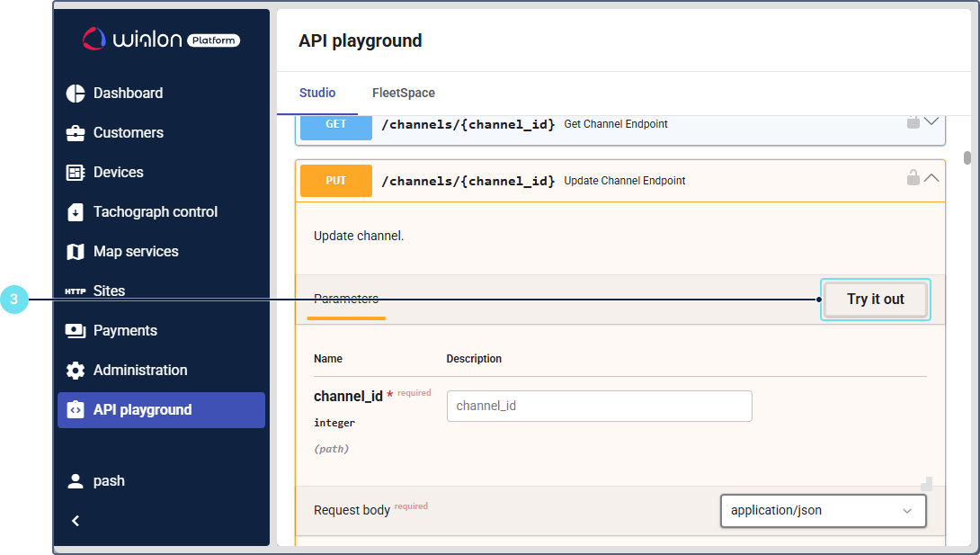Click the Administration gear icon
Screen dimensions: 980x555
point(76,371)
